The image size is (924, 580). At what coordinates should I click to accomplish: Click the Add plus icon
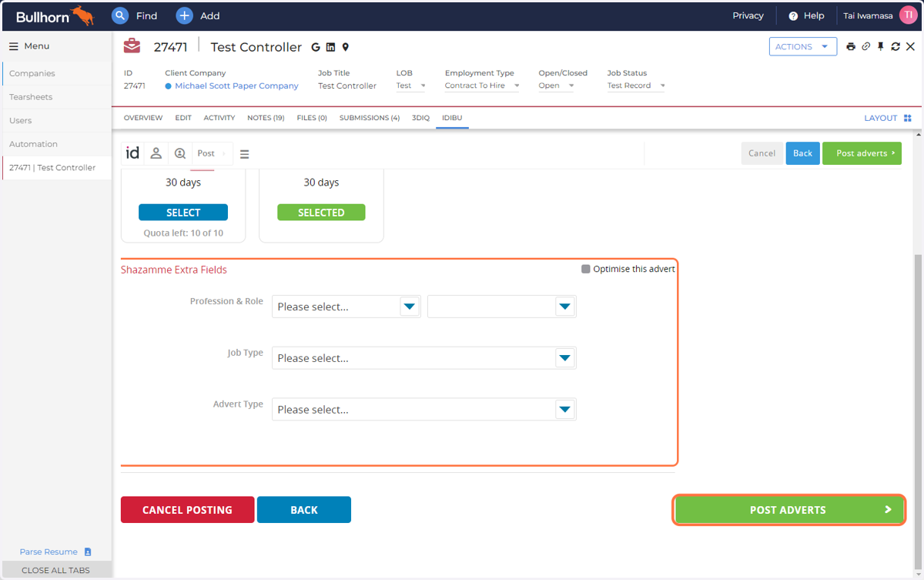click(x=184, y=15)
